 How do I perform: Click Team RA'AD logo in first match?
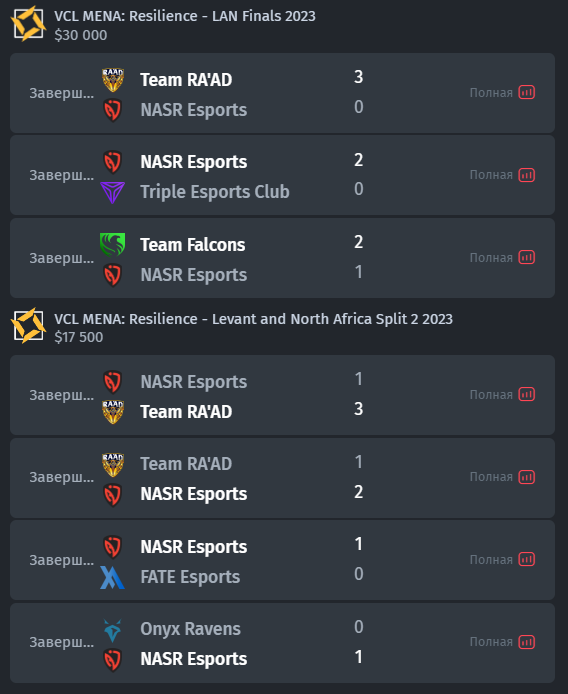click(x=112, y=80)
